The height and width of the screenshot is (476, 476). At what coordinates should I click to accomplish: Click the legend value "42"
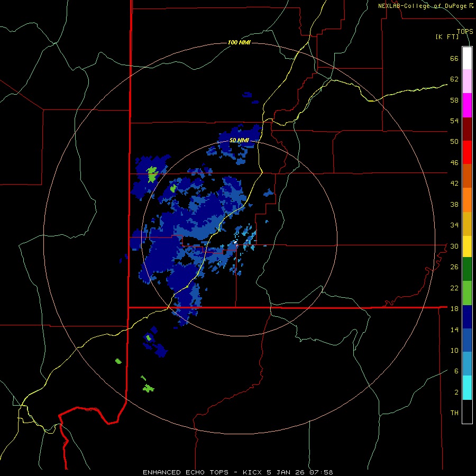click(454, 184)
